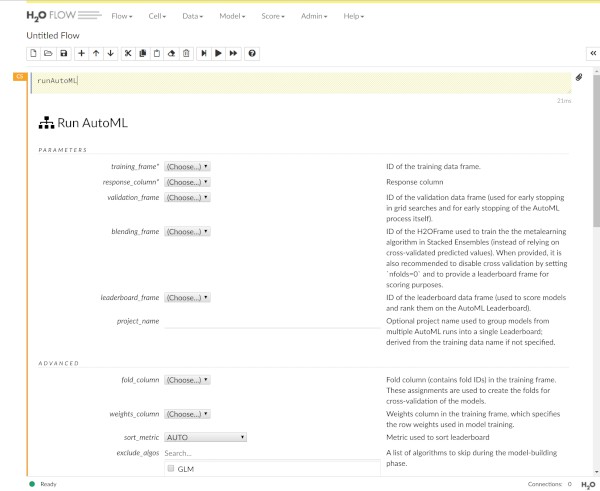Image resolution: width=600 pixels, height=491 pixels.
Task: Insert a cell with the plus icon
Action: pos(81,53)
